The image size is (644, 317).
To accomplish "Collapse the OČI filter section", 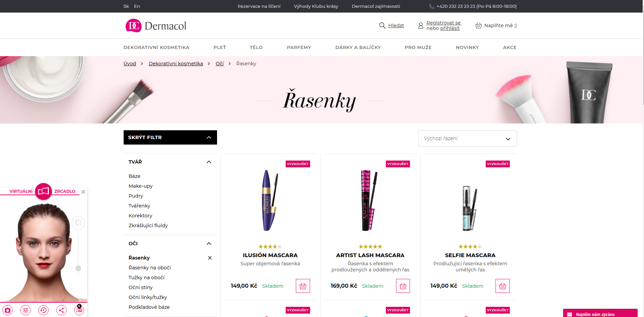I will pyautogui.click(x=209, y=244).
